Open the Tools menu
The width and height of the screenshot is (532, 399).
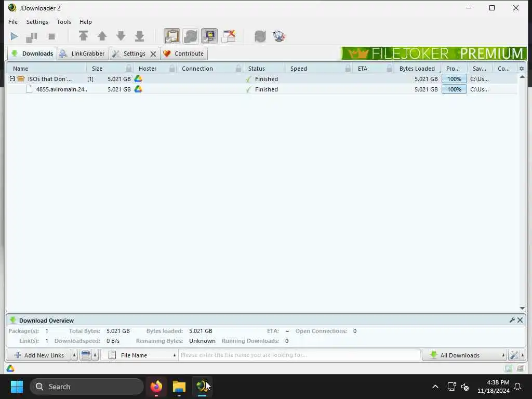coord(64,22)
